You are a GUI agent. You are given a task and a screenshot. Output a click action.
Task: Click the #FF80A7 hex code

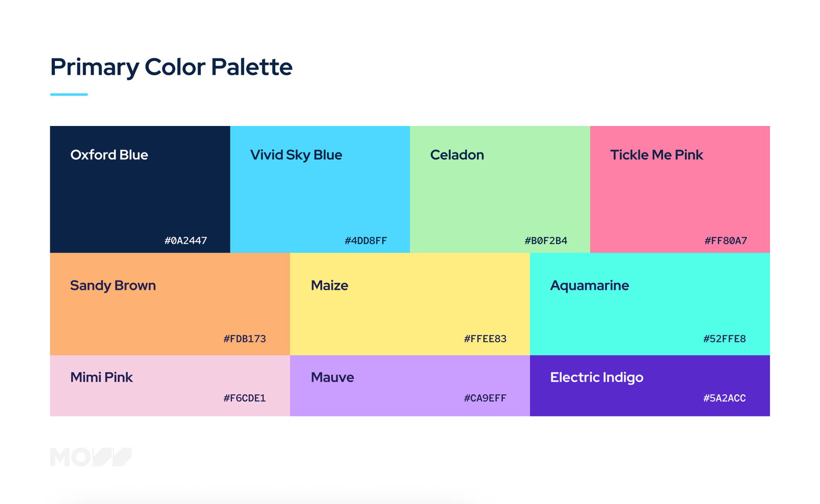[x=726, y=241]
